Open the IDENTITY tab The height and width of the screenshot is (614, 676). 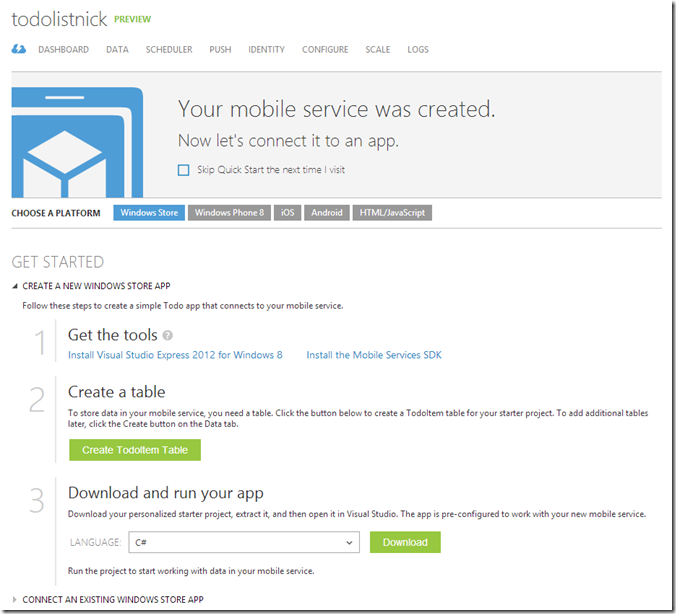(x=266, y=50)
